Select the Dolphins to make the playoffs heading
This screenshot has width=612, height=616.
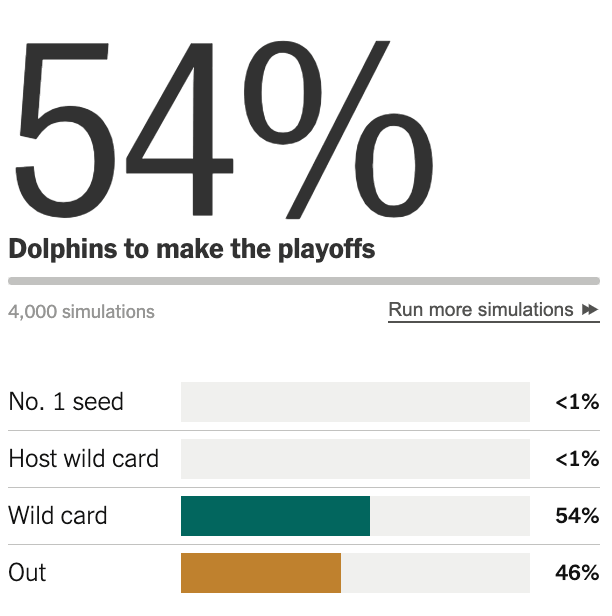[192, 249]
